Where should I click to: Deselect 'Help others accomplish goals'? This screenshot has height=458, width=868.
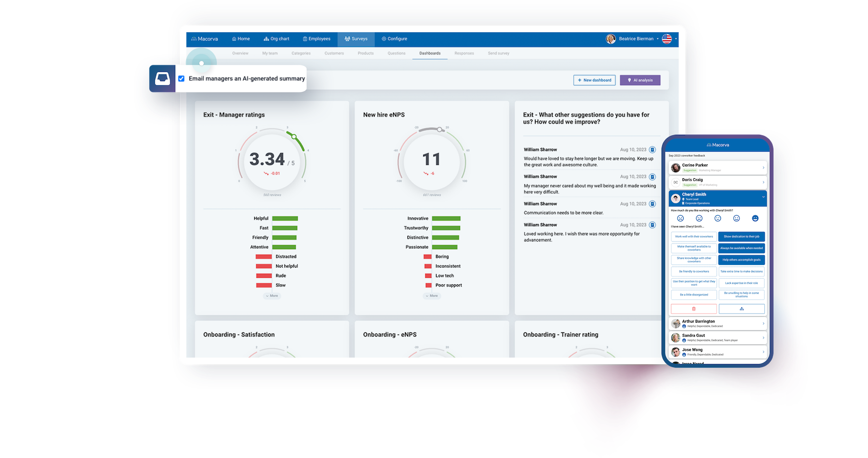point(741,260)
